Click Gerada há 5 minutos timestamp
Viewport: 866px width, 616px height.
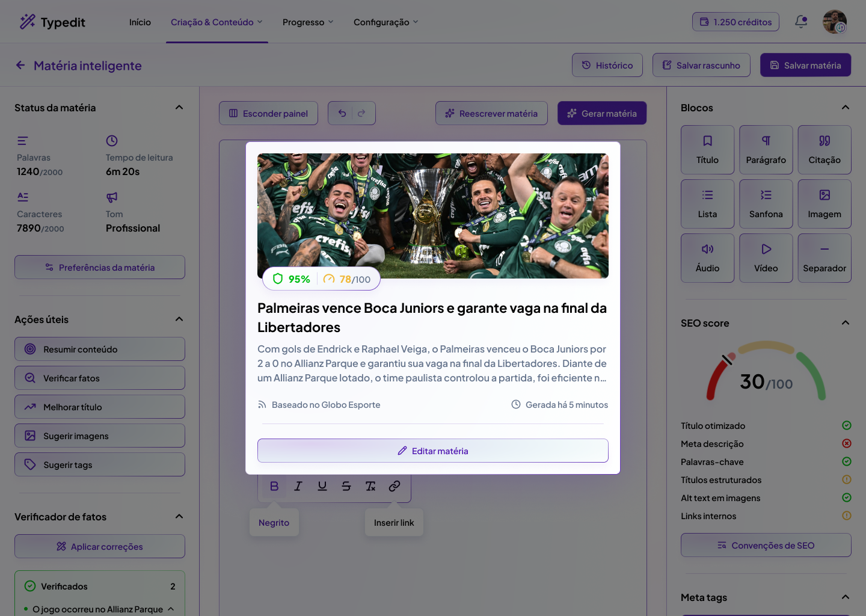559,405
